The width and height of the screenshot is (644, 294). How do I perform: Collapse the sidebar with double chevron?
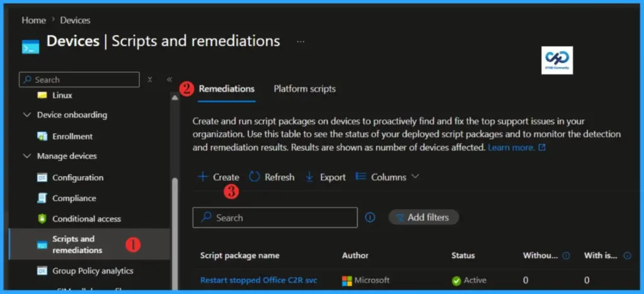coord(169,80)
